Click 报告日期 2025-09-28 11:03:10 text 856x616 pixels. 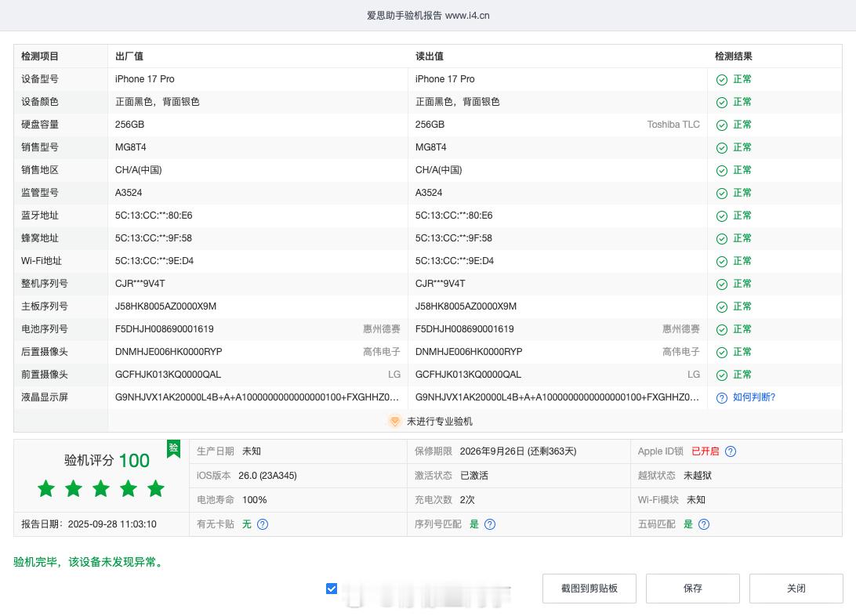pyautogui.click(x=89, y=524)
